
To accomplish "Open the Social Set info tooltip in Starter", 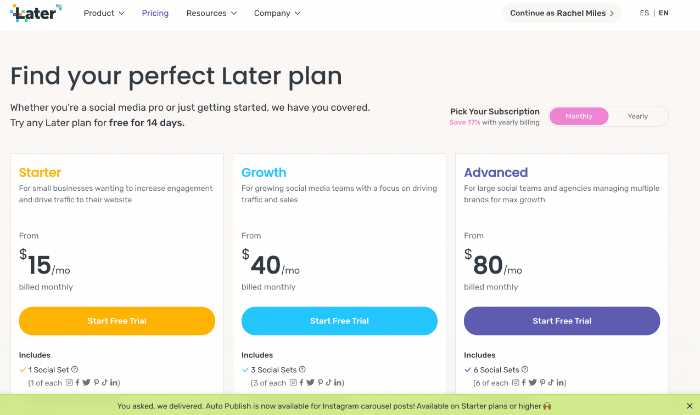I will (x=75, y=369).
